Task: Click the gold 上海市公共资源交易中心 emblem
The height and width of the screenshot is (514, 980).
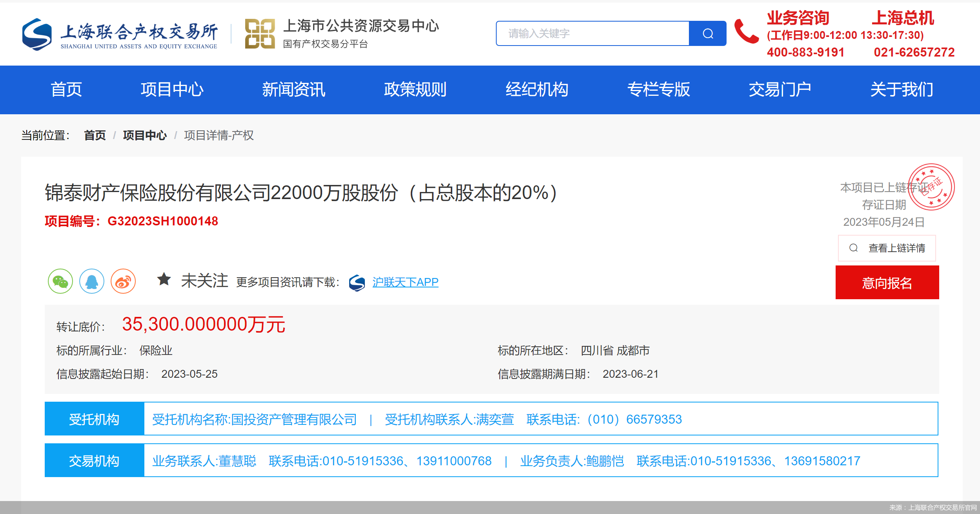Action: [x=261, y=33]
